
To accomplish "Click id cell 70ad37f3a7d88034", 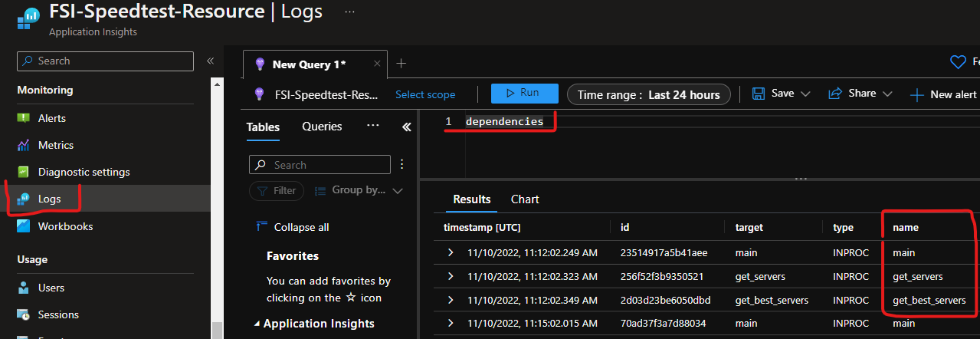I will pyautogui.click(x=664, y=324).
